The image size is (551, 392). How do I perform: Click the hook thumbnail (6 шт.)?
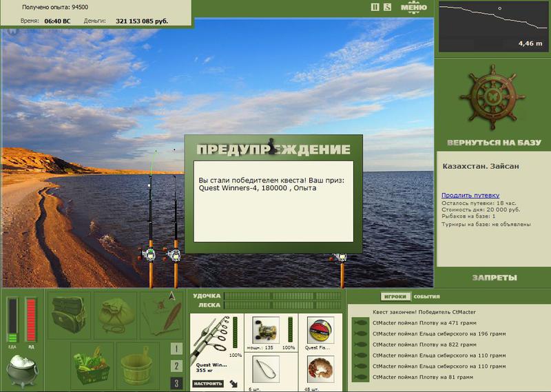266,369
